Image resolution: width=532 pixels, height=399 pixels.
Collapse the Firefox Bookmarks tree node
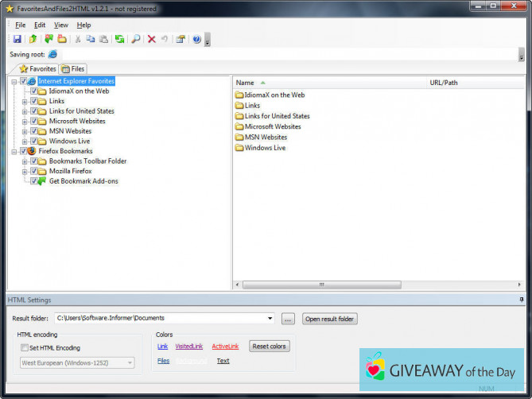coord(14,151)
